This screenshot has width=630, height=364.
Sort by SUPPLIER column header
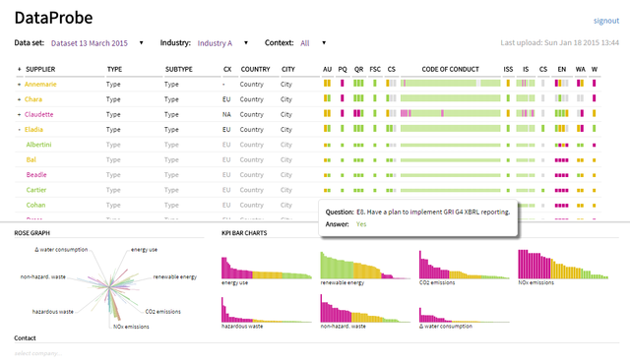coord(40,69)
